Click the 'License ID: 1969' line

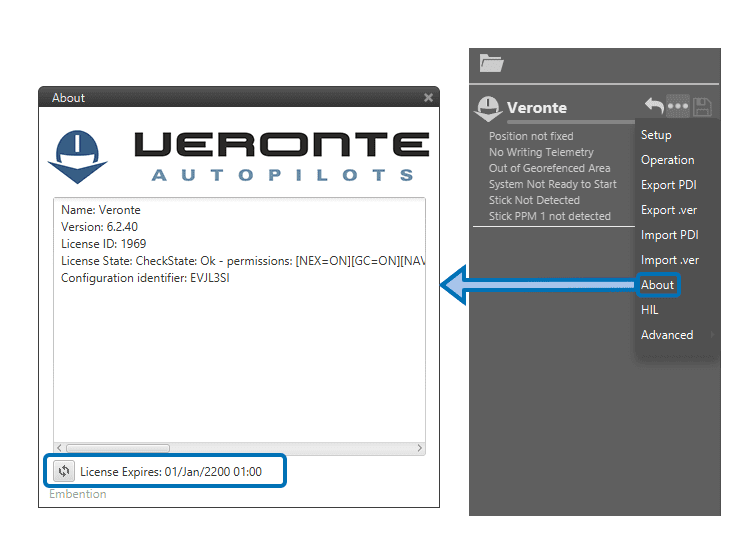[103, 244]
